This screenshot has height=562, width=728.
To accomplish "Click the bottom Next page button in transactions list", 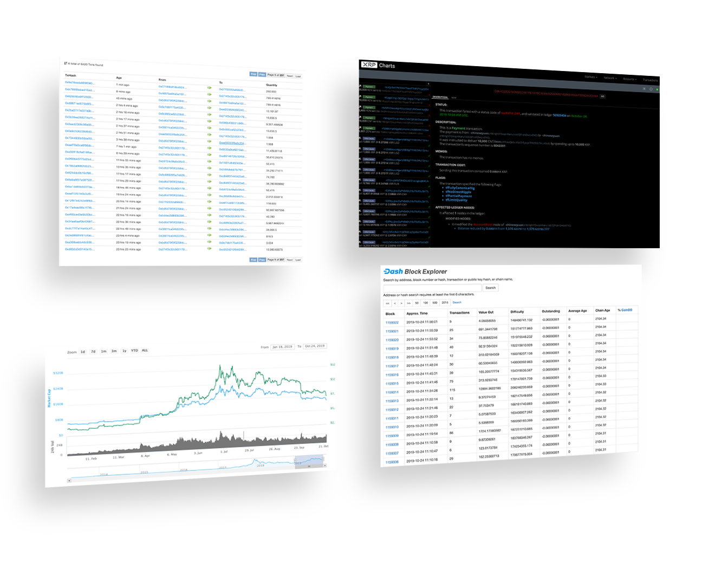I will click(x=290, y=260).
